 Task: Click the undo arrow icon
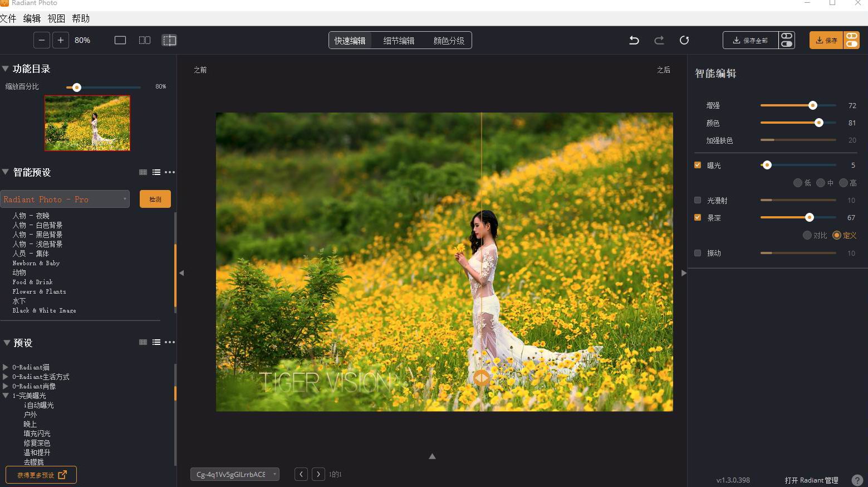pos(634,40)
